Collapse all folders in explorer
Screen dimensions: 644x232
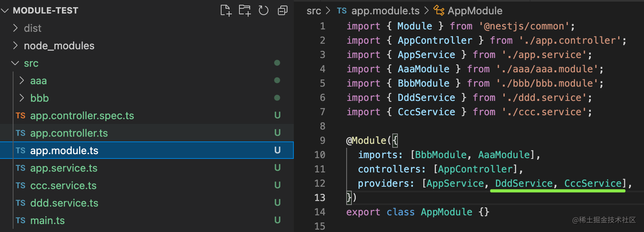283,11
